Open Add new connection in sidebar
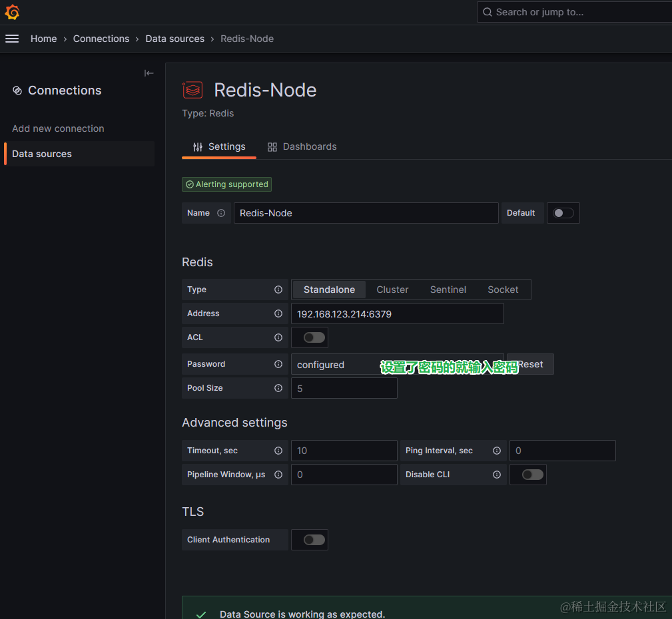 58,128
